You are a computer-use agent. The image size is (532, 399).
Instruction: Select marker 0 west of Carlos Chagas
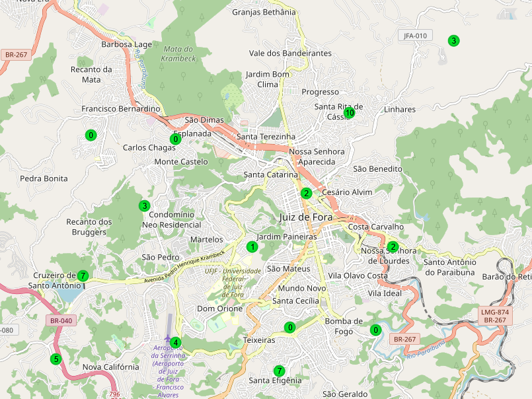tap(91, 135)
